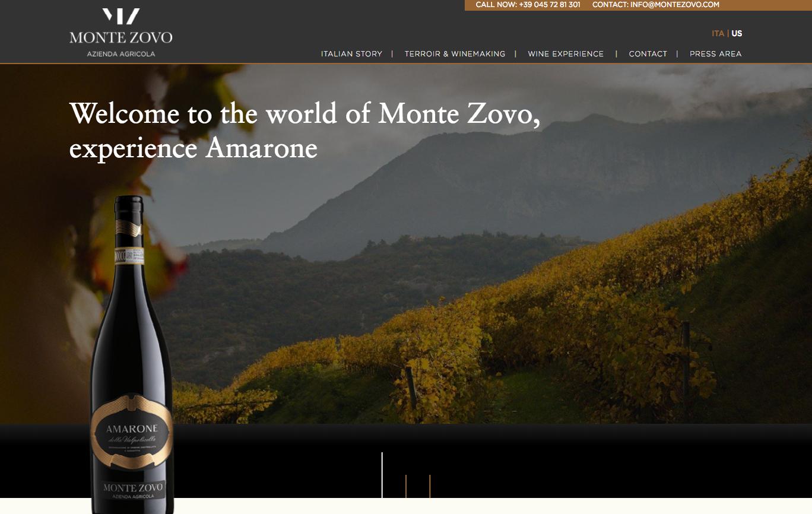Click the Monte Zovo logo emblem

(x=121, y=17)
